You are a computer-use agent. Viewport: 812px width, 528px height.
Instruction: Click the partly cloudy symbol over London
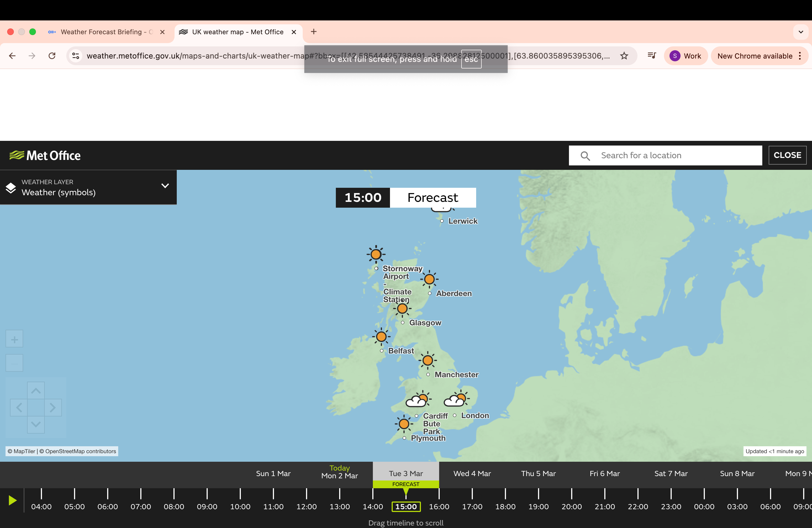[457, 399]
